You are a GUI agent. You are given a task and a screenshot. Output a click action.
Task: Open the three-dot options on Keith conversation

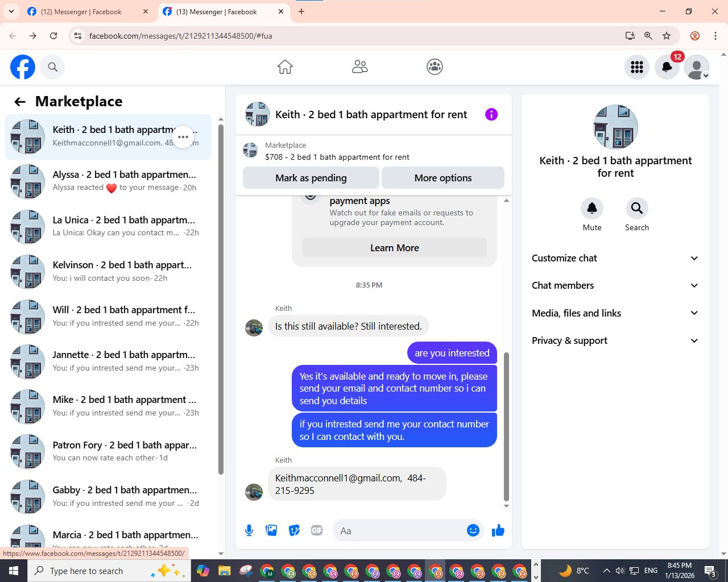pos(183,137)
